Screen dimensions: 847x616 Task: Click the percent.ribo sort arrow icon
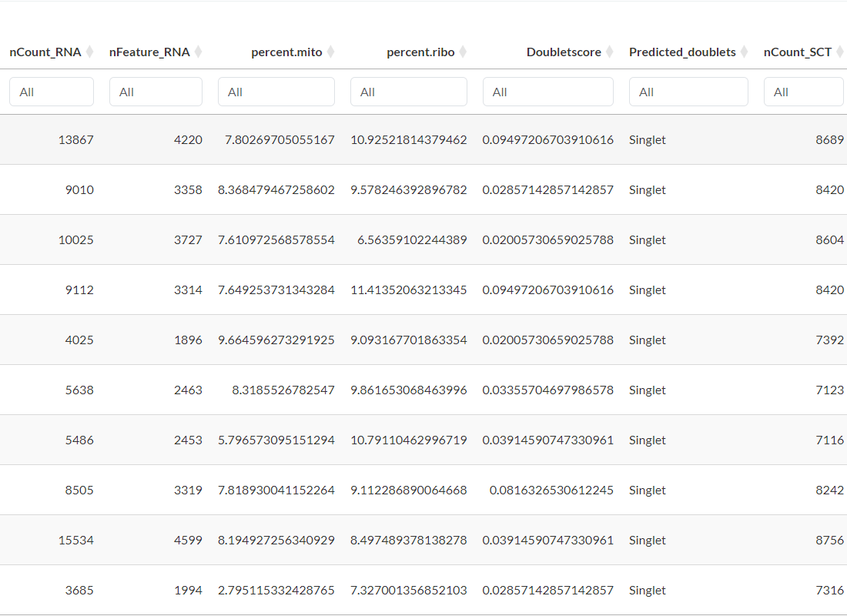462,52
